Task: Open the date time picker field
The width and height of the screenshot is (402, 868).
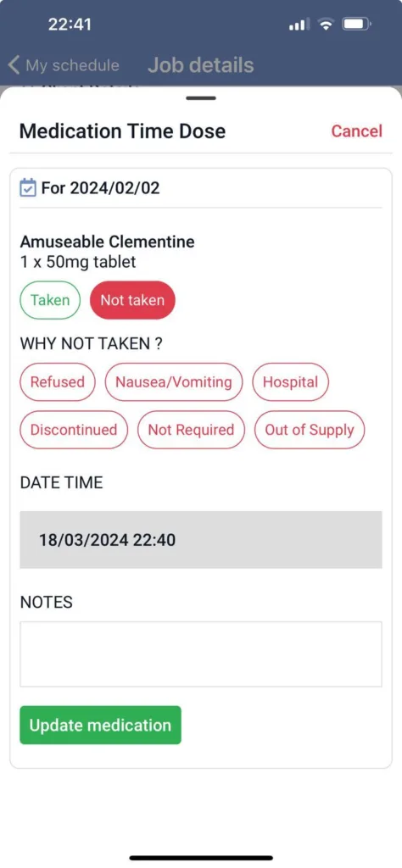Action: (x=201, y=540)
